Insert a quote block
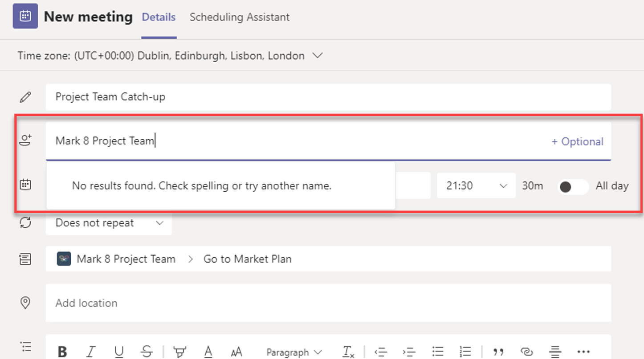 tap(498, 352)
